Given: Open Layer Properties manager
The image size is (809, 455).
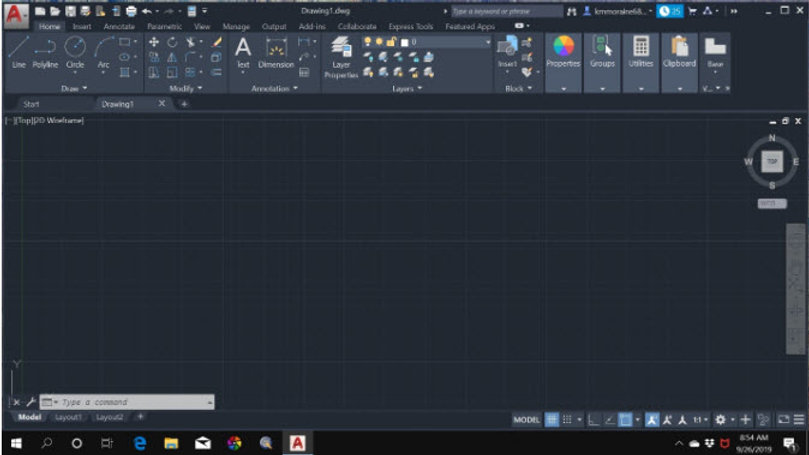Looking at the screenshot, I should click(341, 57).
